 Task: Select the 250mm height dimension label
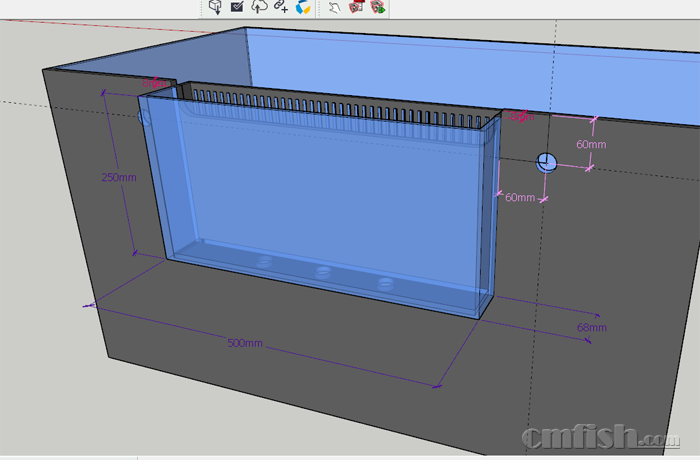[x=119, y=177]
